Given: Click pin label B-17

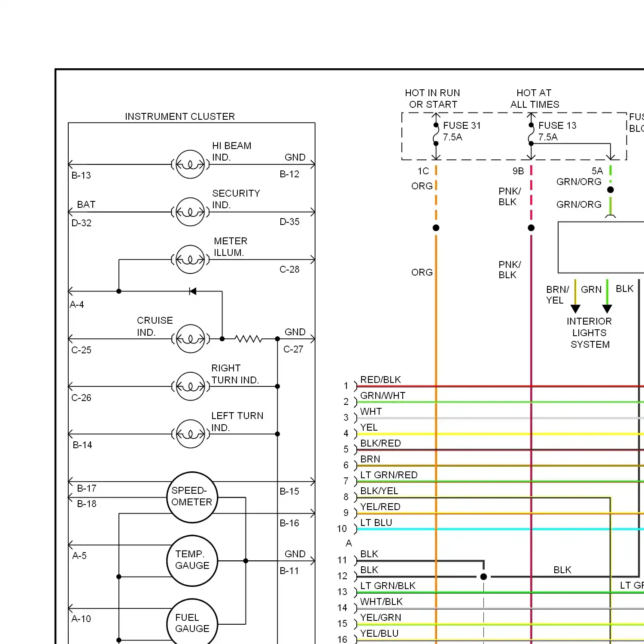Looking at the screenshot, I should pyautogui.click(x=87, y=488).
